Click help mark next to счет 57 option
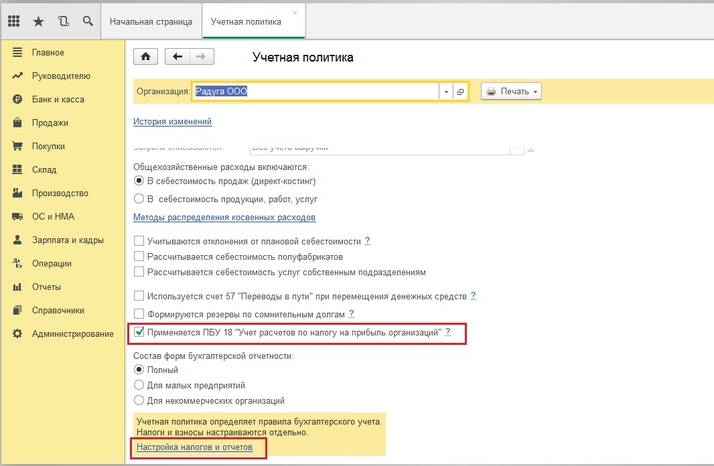714x466 pixels. pos(474,296)
